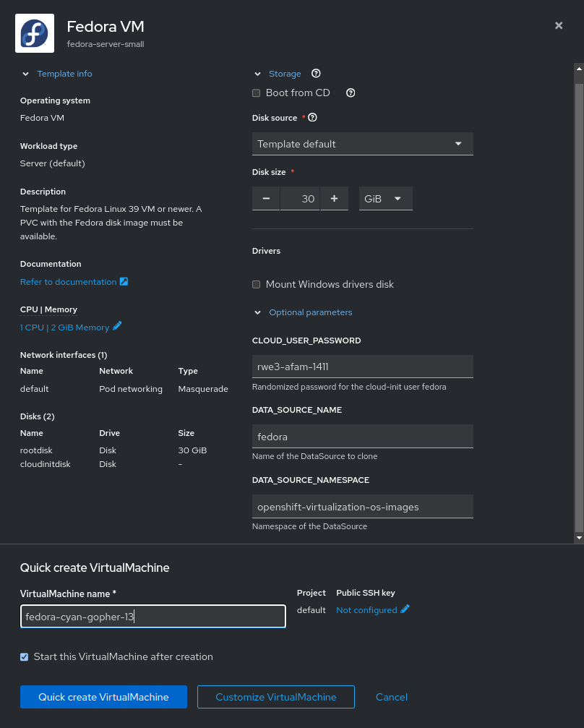
Task: Collapse the Optional parameters section
Action: tap(257, 312)
